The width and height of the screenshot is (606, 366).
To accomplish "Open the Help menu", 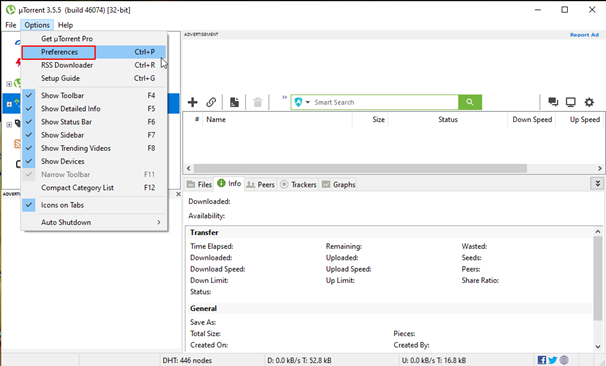I will [x=65, y=25].
